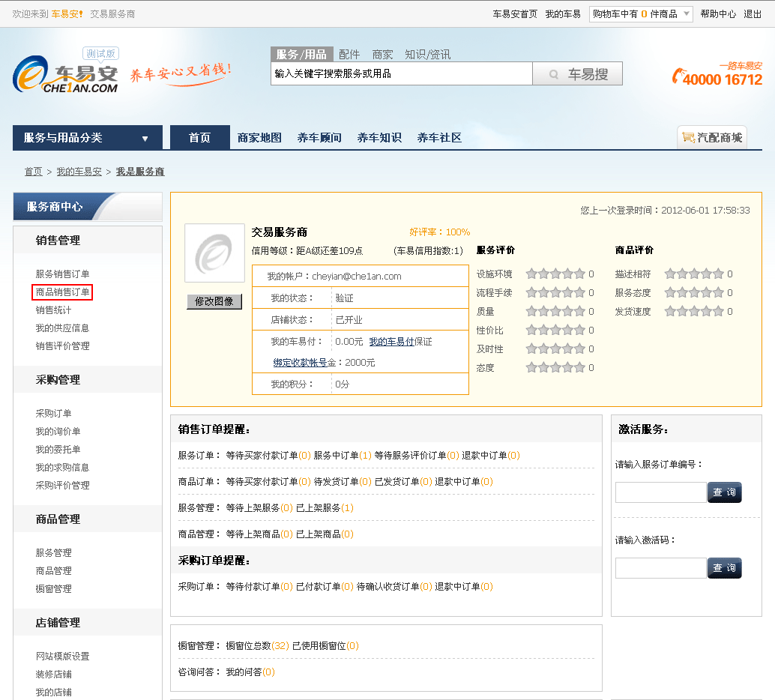This screenshot has height=700, width=775.
Task: Click the store avatar placeholder image
Action: pos(214,253)
